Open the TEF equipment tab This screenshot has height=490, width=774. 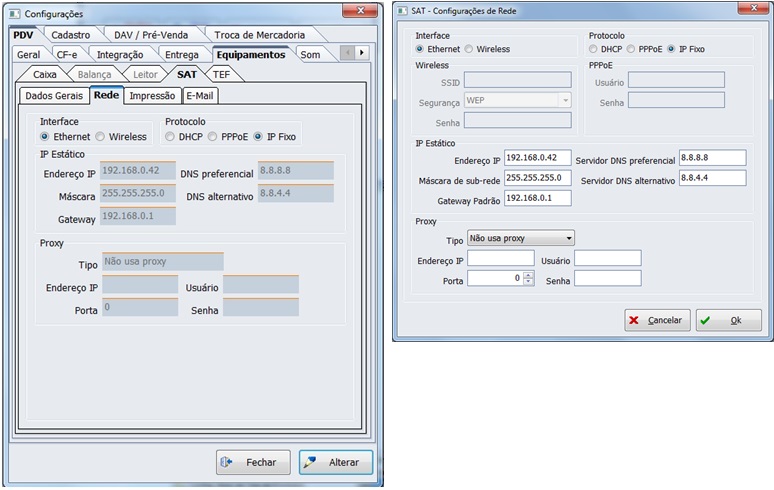pos(219,74)
